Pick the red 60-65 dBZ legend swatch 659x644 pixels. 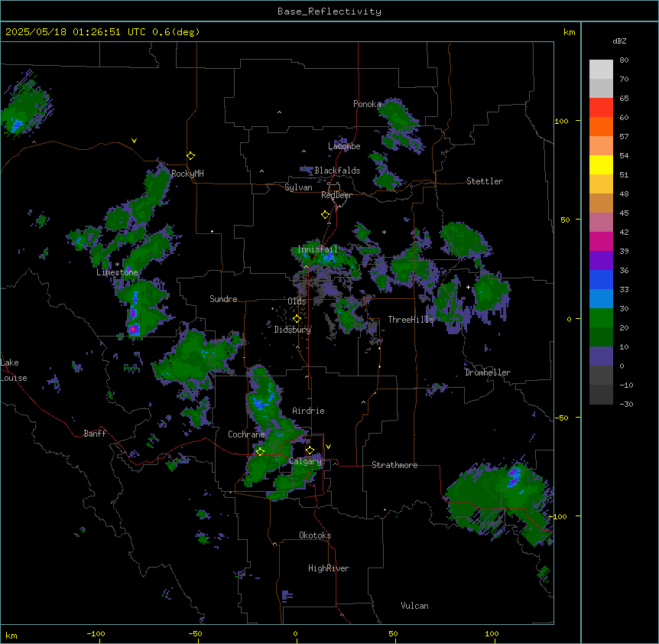click(x=601, y=107)
